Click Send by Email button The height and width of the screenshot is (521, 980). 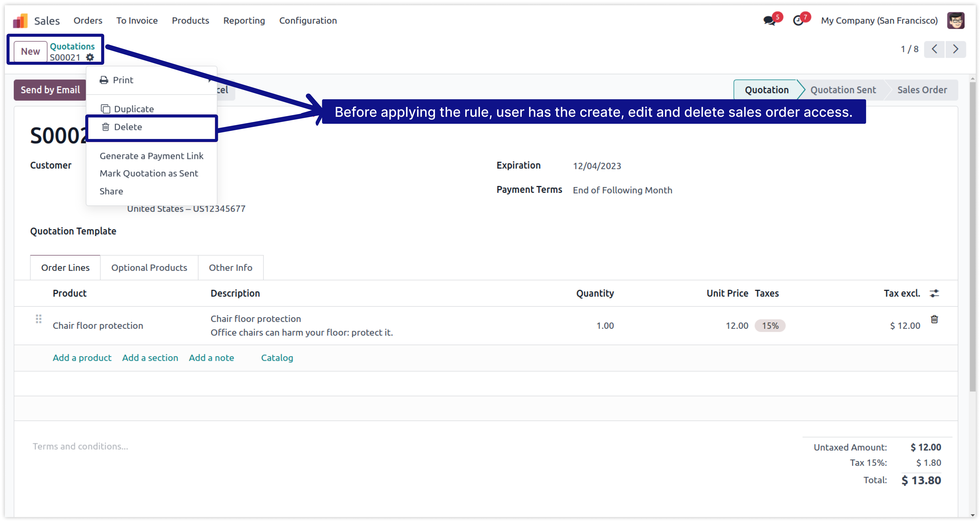[50, 90]
